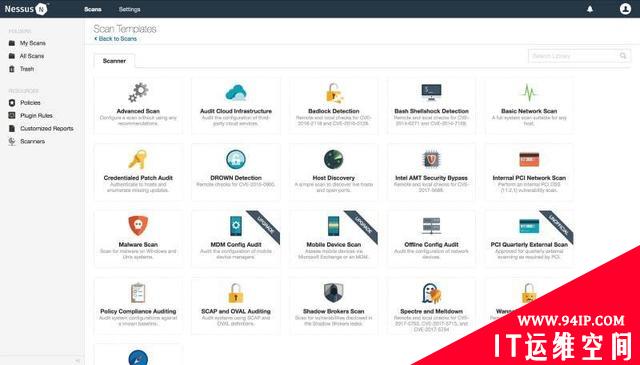Pick the SCAP and OVAL Auditing lock icon

coord(236,293)
